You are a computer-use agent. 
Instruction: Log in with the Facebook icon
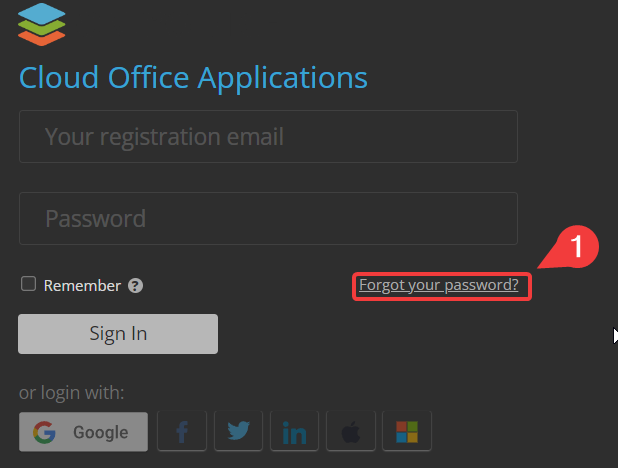tap(182, 431)
